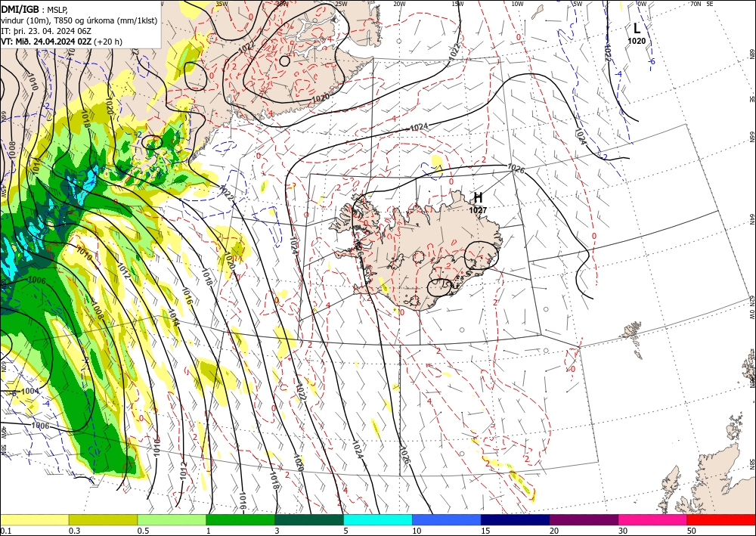This screenshot has width=756, height=536.
Task: Click the '35W' longitude label
Action: [222, 4]
